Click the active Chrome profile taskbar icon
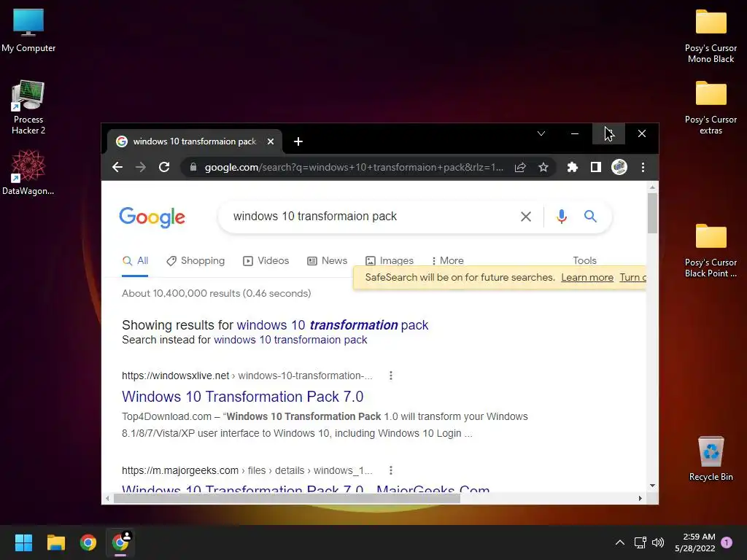 120,542
